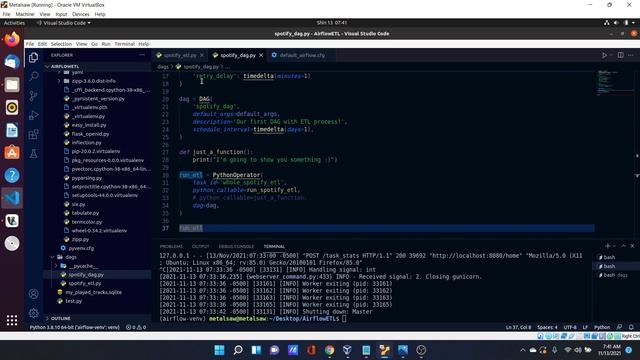Open my_played_tracks.sqlite in the explorer
Screen dimensions: 640x360
(93, 292)
